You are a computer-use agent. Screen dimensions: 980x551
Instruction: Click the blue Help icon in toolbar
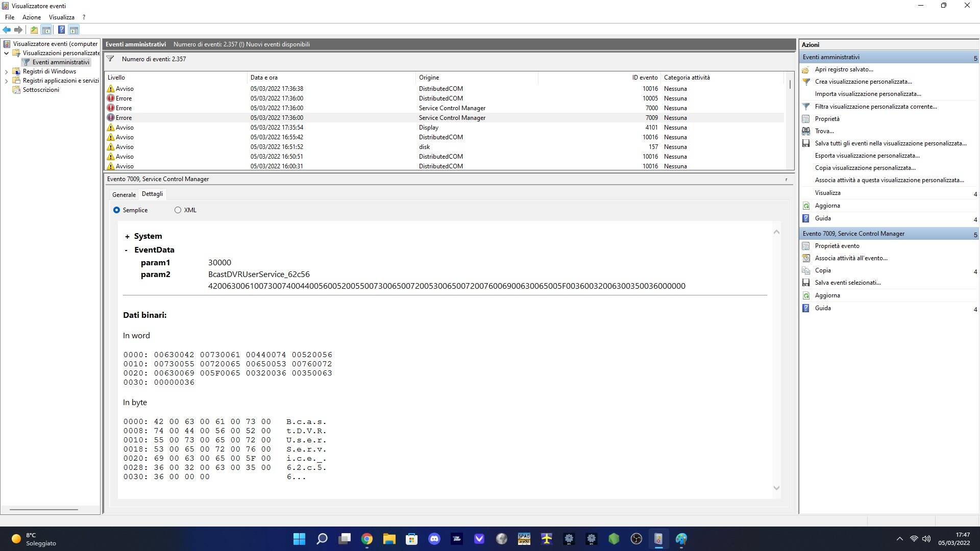(61, 30)
